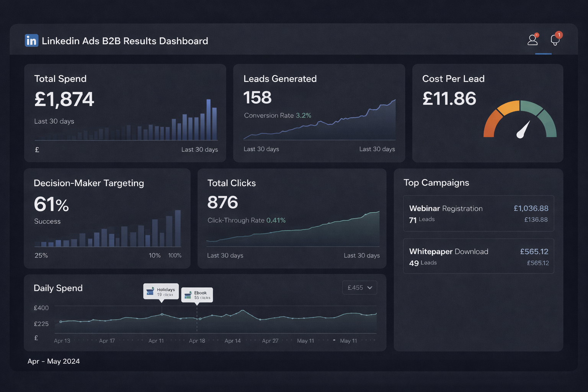This screenshot has height=392, width=588.
Task: Expand the Whitepaper Download campaign entry
Action: point(478,256)
